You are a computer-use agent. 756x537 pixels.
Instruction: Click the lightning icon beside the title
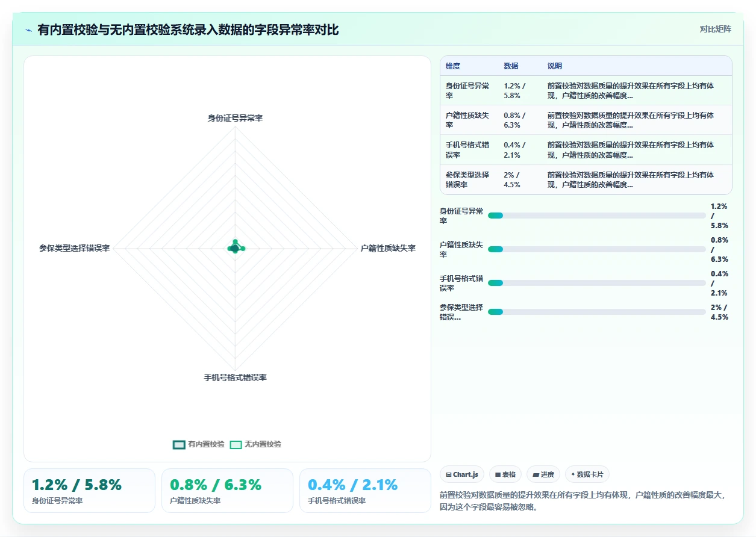point(28,30)
